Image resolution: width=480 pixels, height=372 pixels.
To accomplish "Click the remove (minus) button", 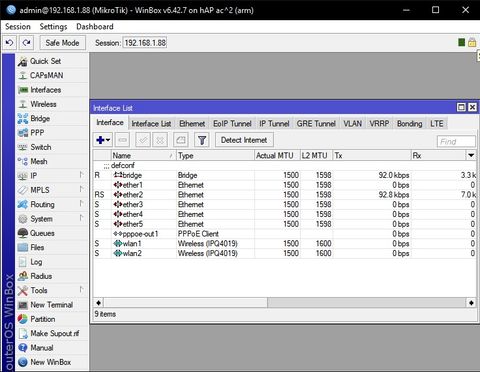I will point(122,140).
